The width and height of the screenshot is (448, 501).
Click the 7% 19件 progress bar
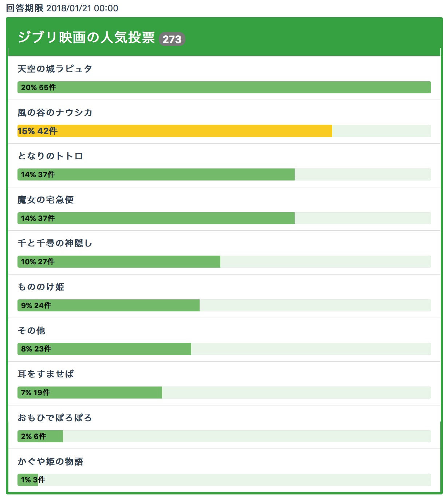point(90,393)
